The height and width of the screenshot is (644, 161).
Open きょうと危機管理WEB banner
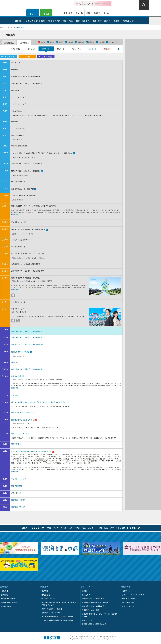[142, 548]
